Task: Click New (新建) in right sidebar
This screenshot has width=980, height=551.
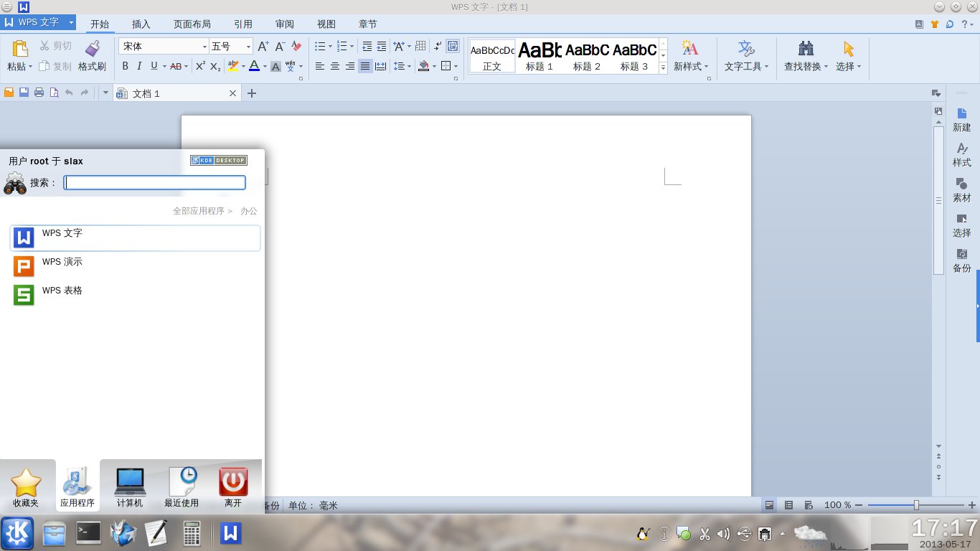Action: pyautogui.click(x=962, y=120)
